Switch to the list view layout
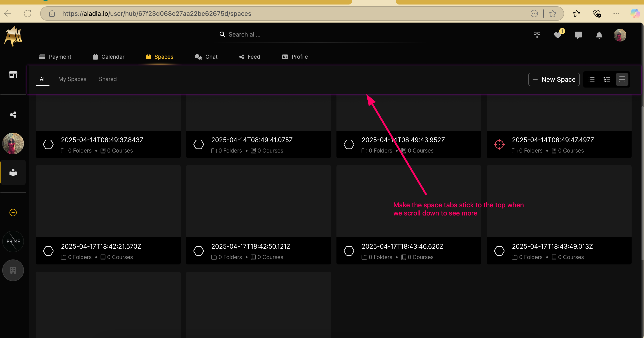 click(591, 79)
